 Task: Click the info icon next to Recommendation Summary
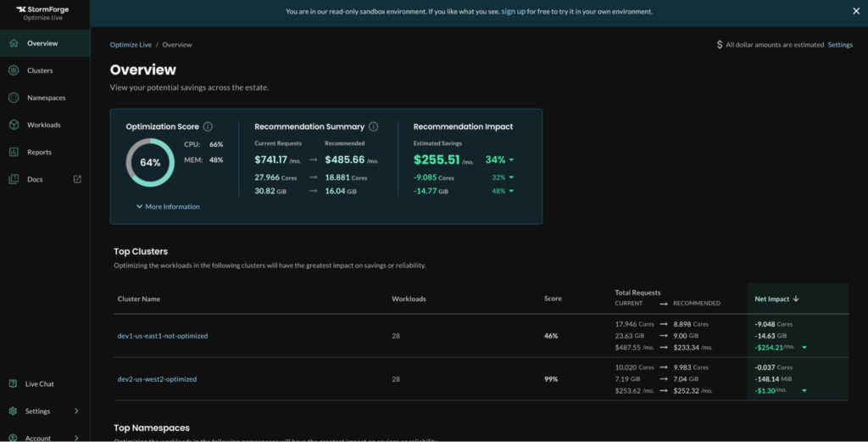click(x=374, y=126)
